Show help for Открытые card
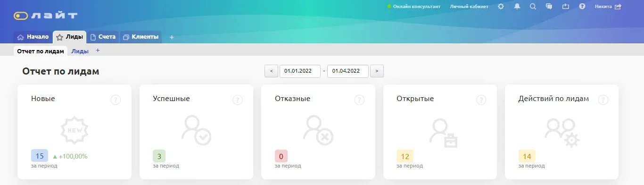The image size is (644, 185). click(481, 100)
